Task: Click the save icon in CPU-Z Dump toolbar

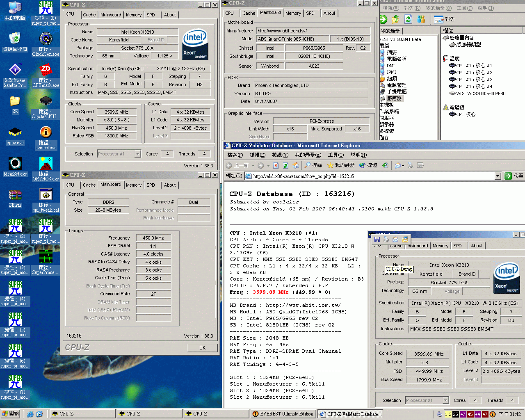Action: (377, 239)
